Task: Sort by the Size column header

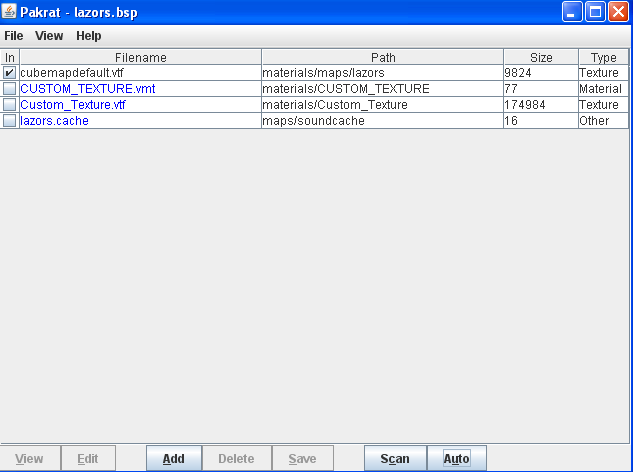Action: (541, 58)
